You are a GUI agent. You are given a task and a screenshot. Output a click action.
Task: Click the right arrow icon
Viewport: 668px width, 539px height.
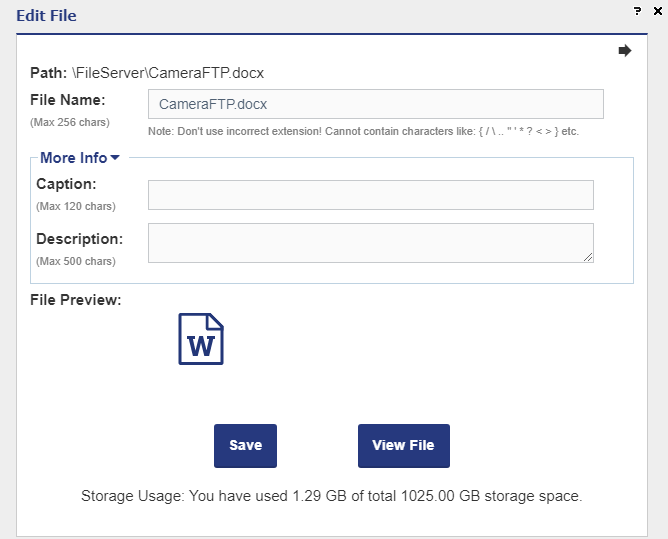click(x=625, y=51)
